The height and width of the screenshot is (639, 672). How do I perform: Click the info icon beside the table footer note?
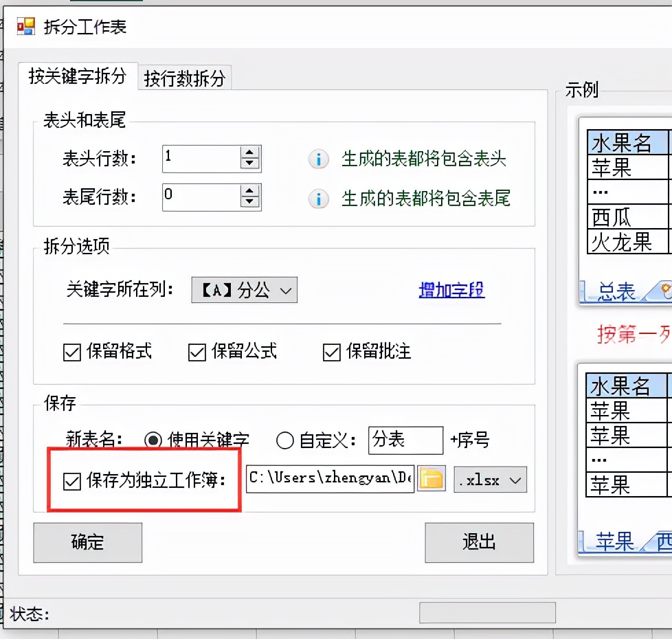point(317,199)
